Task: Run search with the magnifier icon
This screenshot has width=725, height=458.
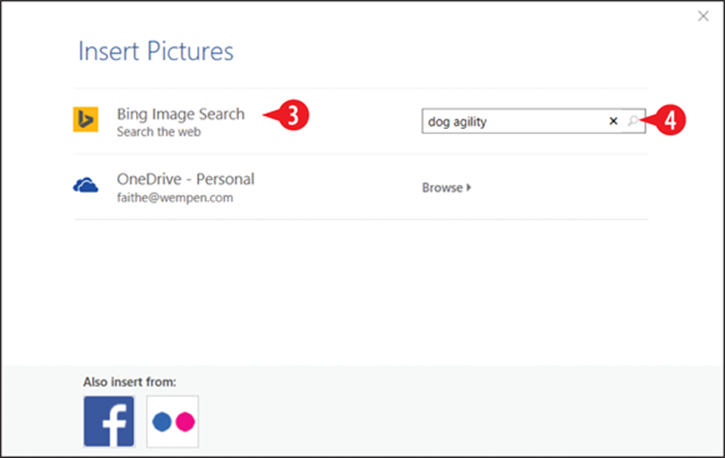Action: [x=633, y=121]
